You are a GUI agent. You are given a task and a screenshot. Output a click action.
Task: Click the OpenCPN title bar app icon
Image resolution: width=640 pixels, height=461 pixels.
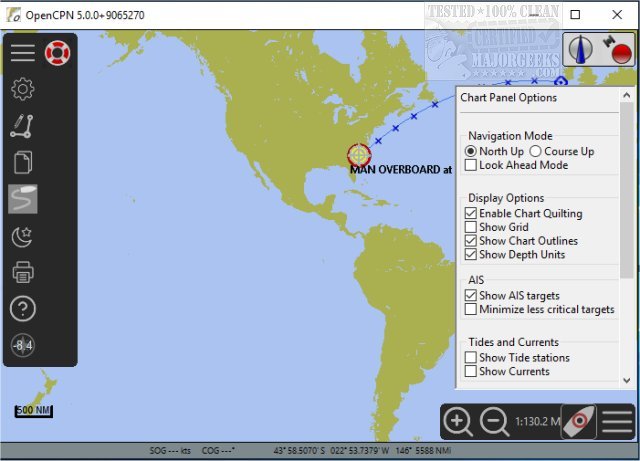tap(13, 15)
